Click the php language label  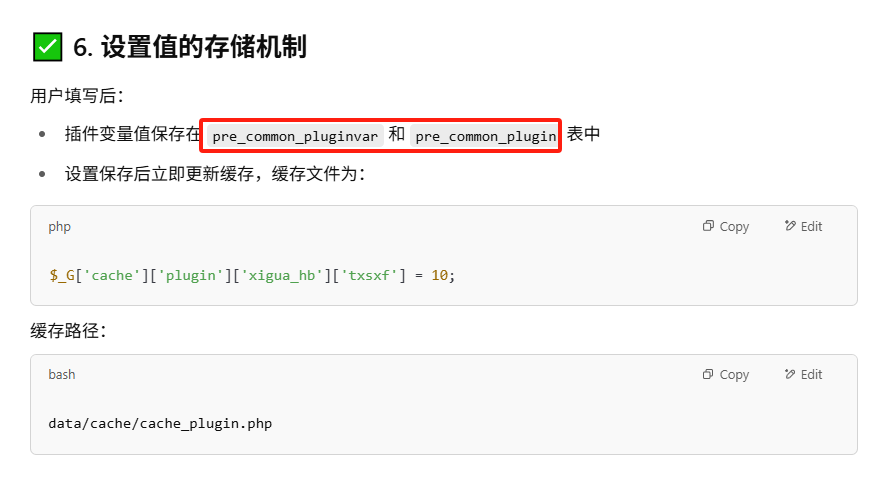[x=59, y=227]
